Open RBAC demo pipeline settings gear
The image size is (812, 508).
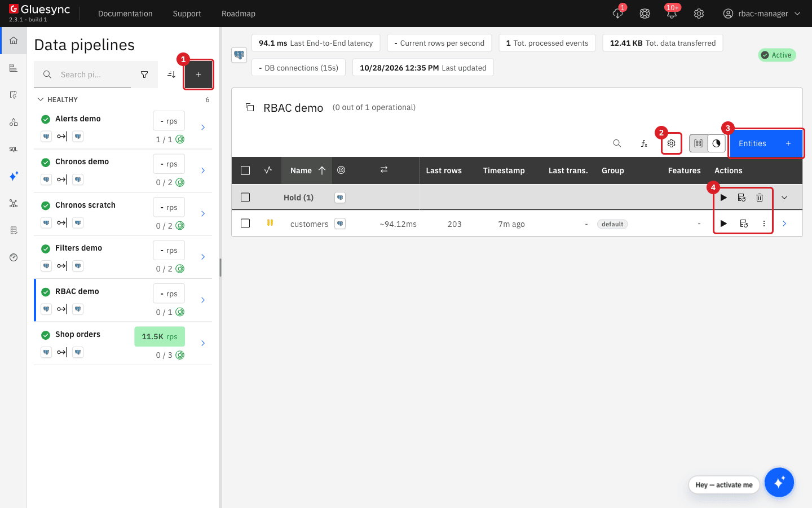point(671,143)
